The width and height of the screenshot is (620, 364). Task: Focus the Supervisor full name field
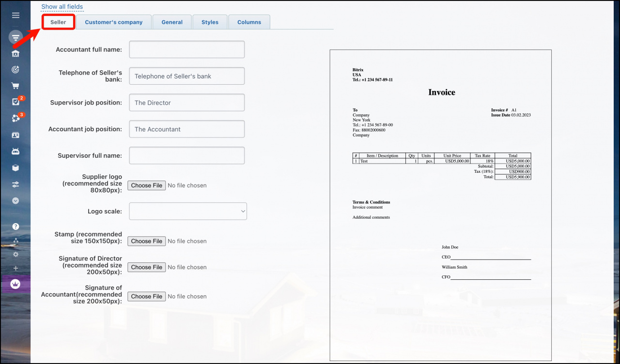click(187, 155)
